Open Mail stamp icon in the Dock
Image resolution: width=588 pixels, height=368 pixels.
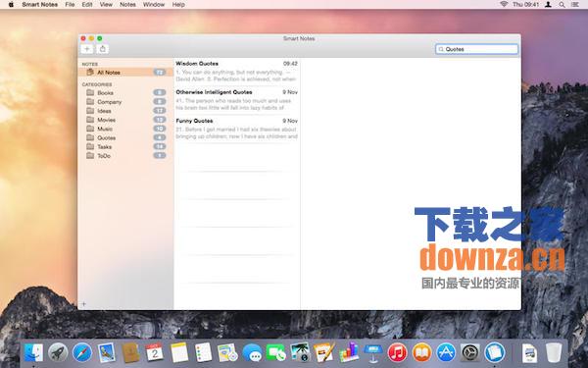tap(107, 352)
